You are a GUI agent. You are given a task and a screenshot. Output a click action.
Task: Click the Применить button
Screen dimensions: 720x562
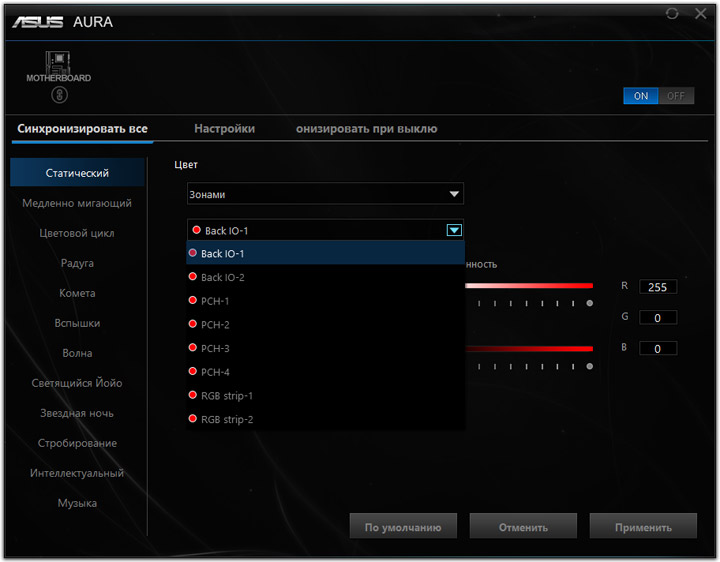click(643, 526)
